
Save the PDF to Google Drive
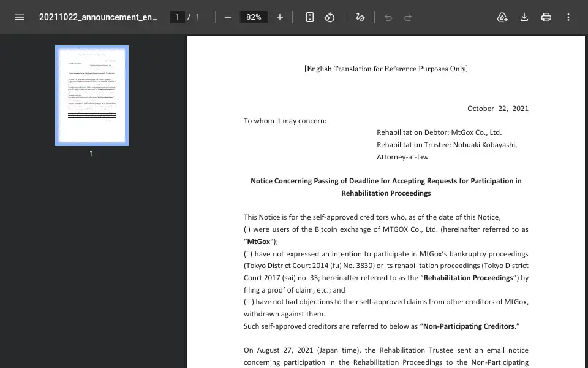coord(502,17)
